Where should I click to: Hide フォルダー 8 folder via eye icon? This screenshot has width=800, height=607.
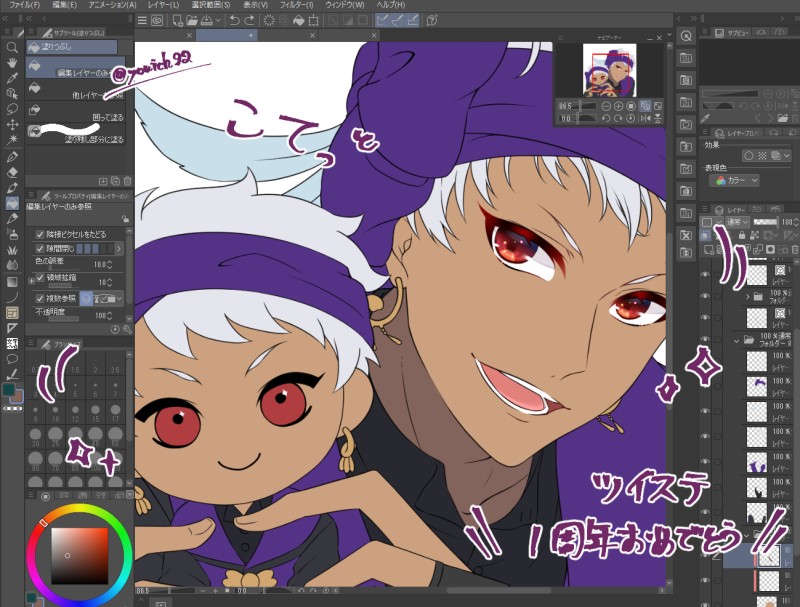pyautogui.click(x=705, y=339)
